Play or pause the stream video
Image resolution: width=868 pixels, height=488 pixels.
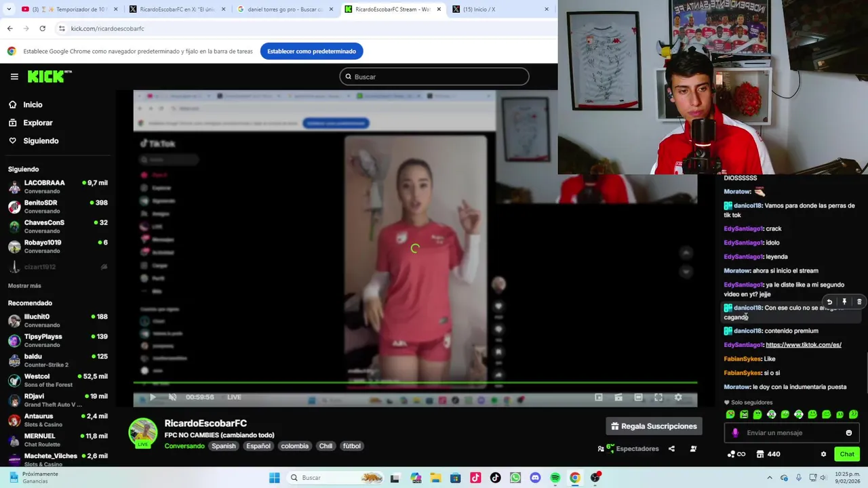pos(152,397)
